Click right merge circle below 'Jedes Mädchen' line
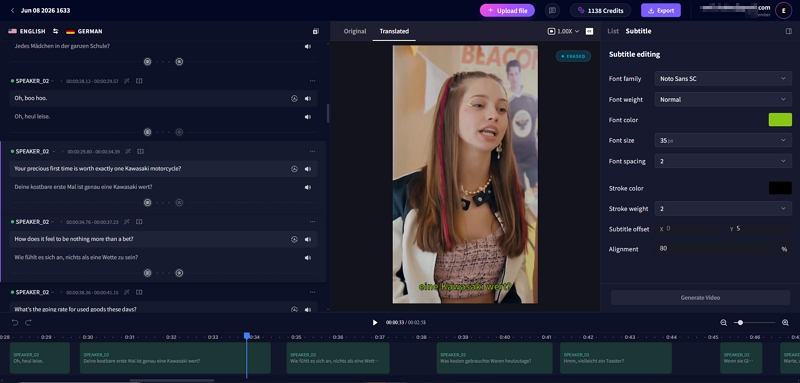The image size is (800, 383). coord(179,62)
